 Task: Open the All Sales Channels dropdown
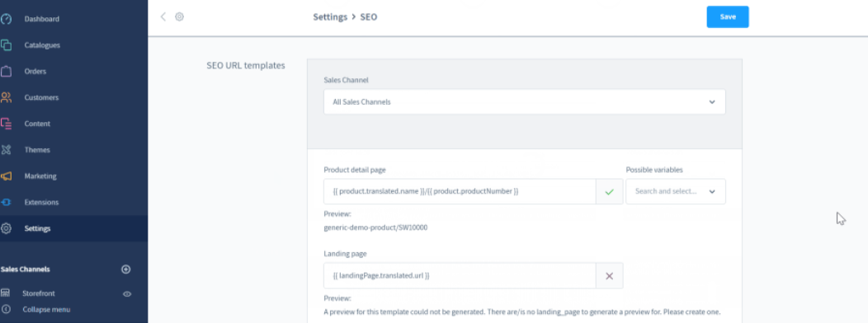coord(524,102)
